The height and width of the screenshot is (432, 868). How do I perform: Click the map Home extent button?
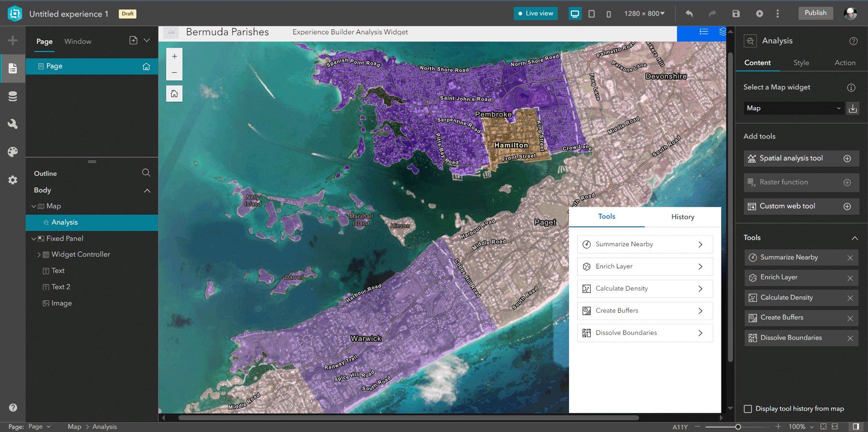coord(174,94)
